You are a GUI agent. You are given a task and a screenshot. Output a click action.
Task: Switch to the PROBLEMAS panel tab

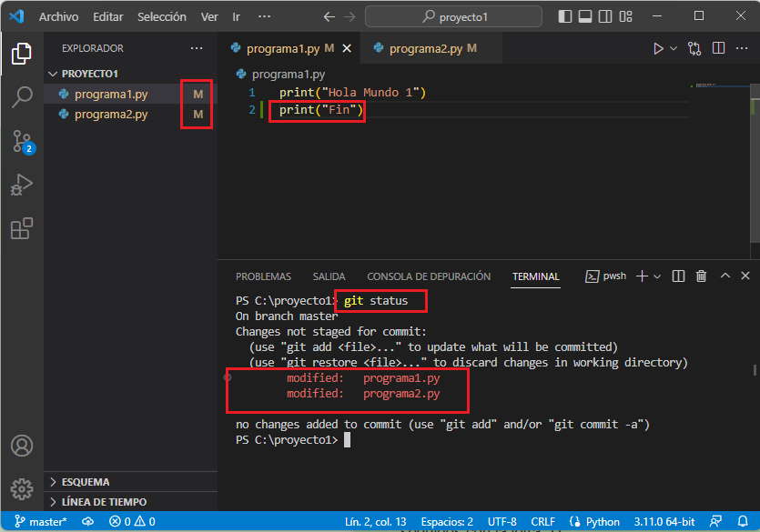click(x=263, y=276)
